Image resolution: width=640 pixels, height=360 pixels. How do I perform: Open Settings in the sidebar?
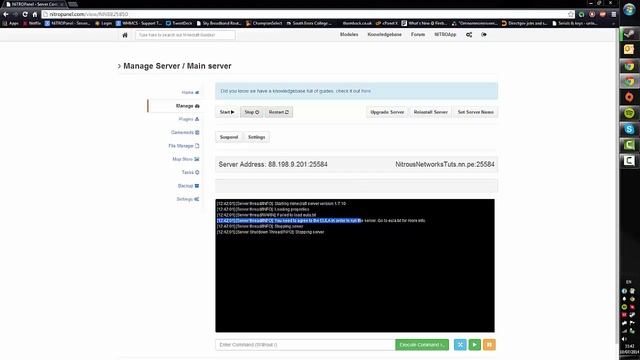tap(188, 199)
